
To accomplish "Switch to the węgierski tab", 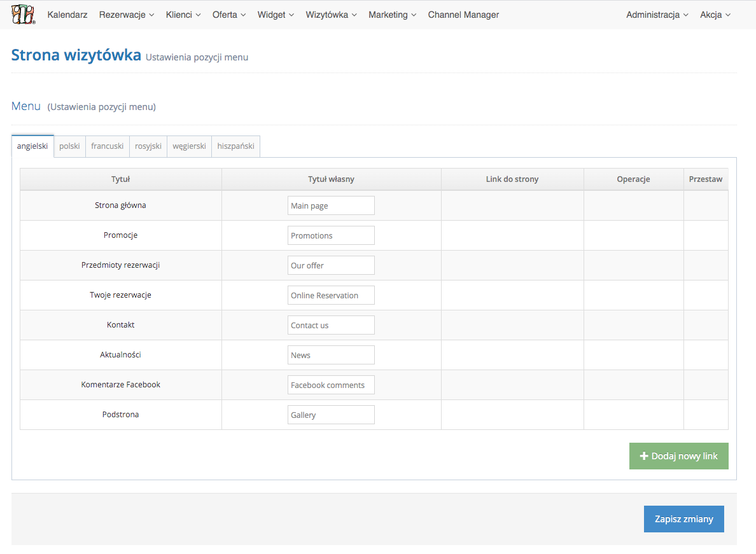I will pos(189,146).
